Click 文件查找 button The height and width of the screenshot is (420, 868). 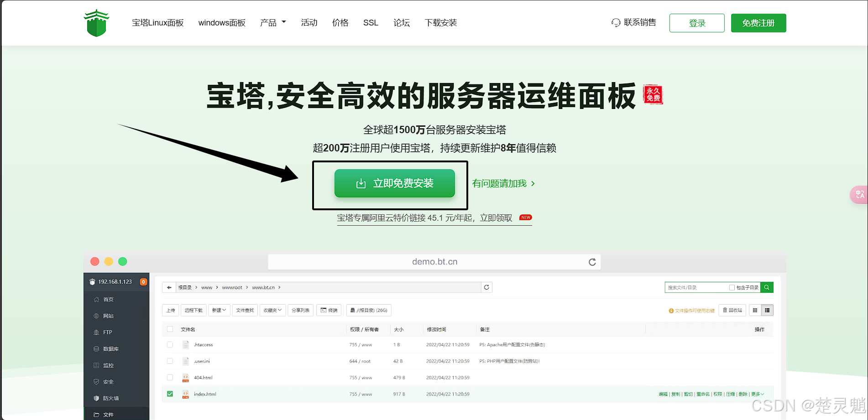(x=245, y=310)
